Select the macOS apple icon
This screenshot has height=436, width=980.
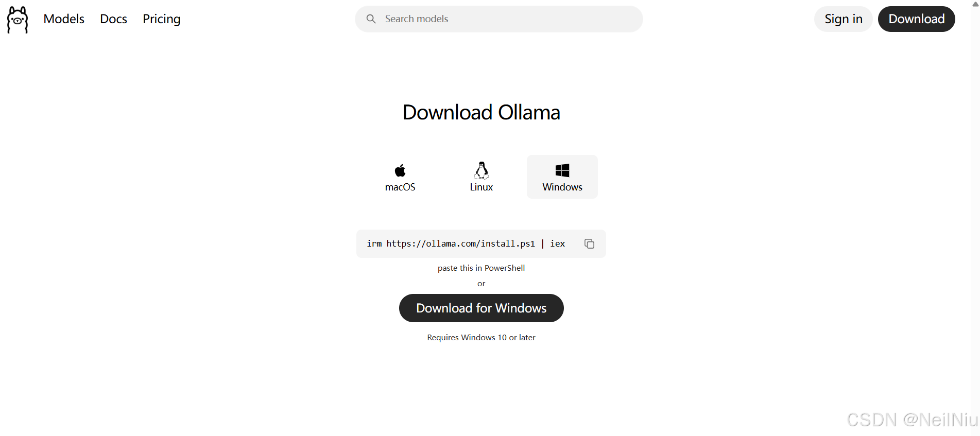[400, 170]
